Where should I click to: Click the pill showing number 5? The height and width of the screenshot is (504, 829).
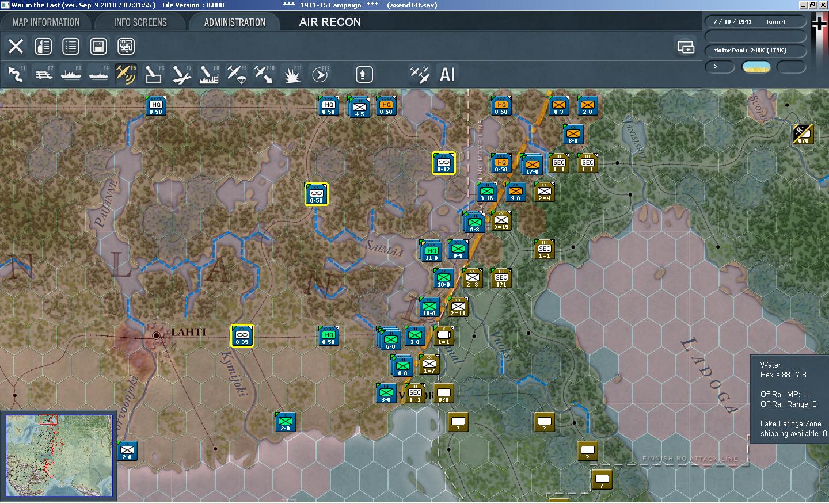click(720, 67)
